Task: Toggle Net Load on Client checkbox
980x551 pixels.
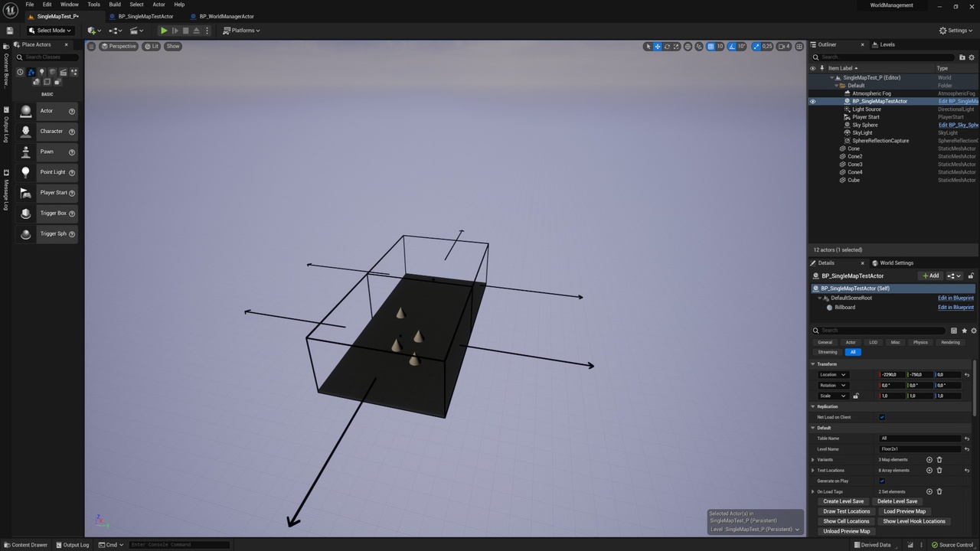Action: pos(882,417)
